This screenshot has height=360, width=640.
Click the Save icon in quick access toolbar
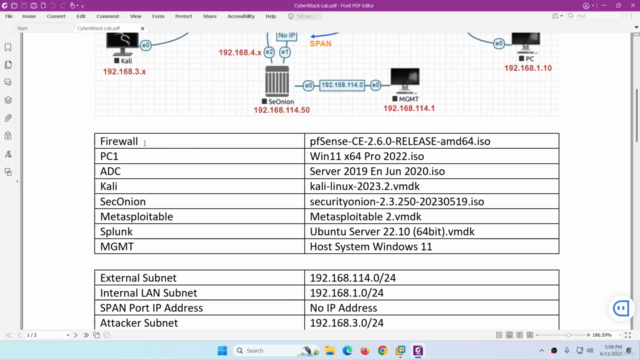24,6
